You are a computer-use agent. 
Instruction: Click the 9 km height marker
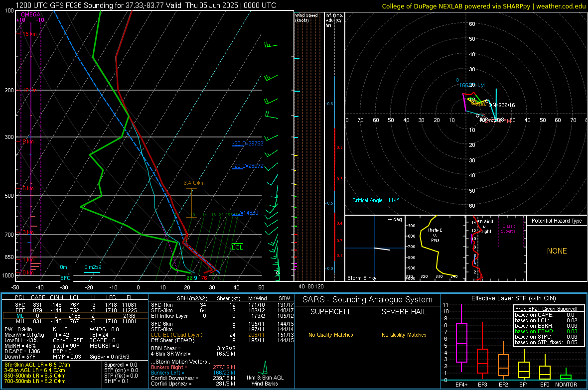pos(28,141)
